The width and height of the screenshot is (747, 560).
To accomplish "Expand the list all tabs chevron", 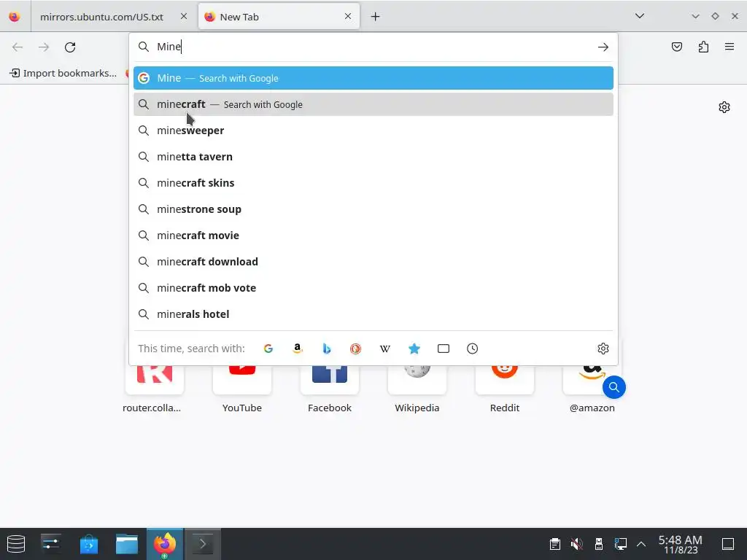I will tap(640, 16).
